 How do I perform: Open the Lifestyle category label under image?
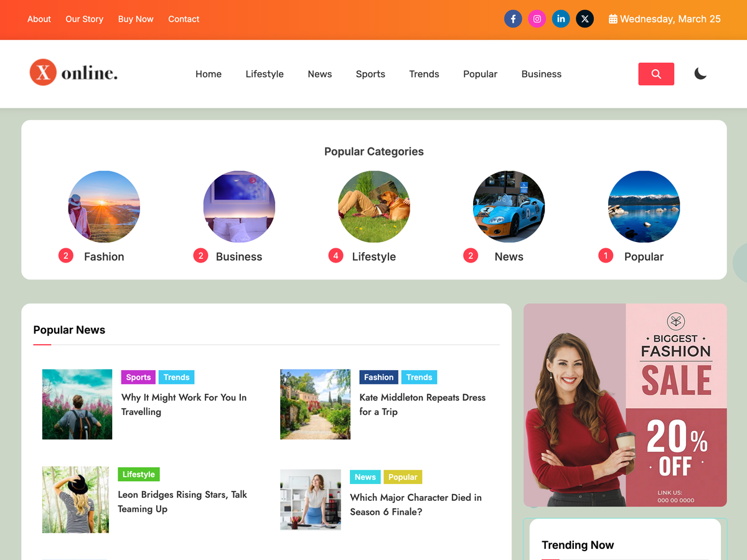click(374, 256)
